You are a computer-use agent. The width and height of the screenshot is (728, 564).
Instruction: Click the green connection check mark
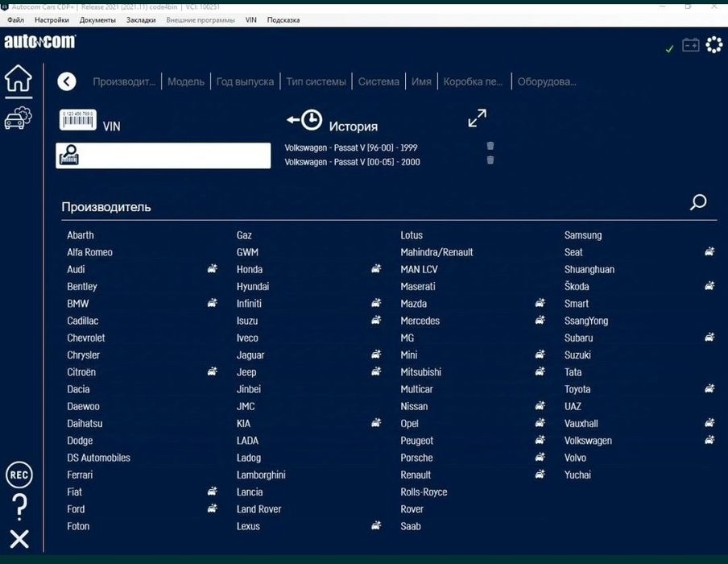[x=669, y=49]
